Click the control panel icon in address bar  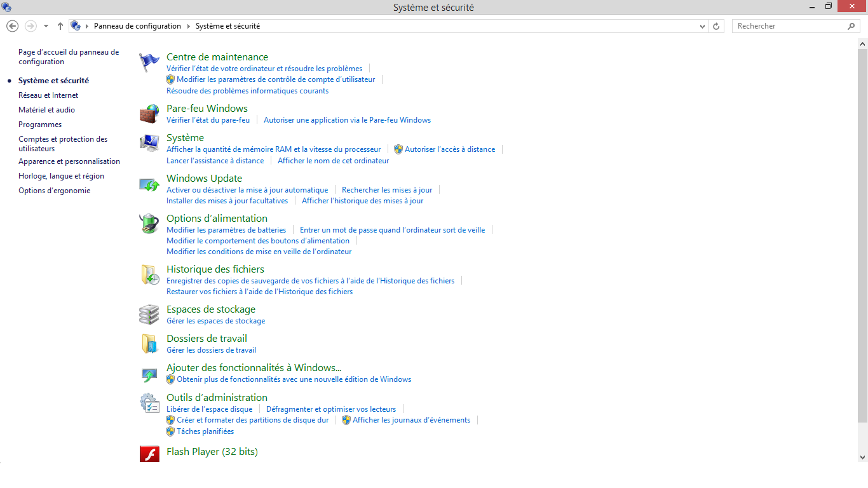click(76, 26)
